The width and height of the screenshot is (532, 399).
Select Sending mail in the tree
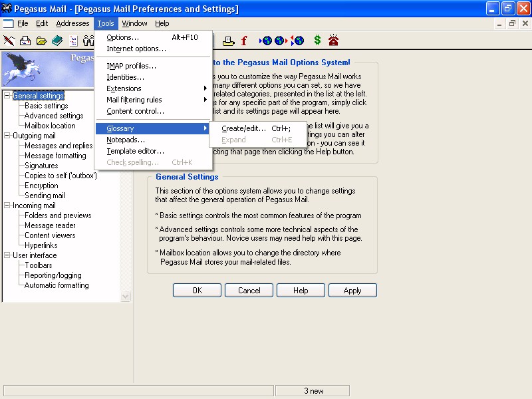point(45,196)
